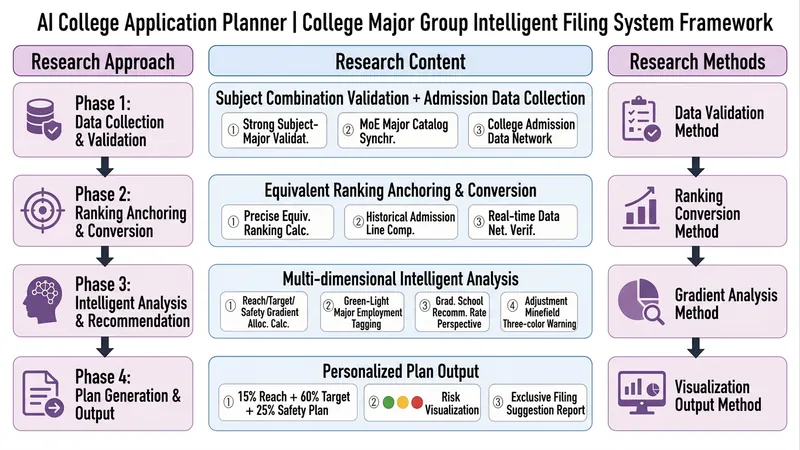Select the green risk indicator dot
The width and height of the screenshot is (800, 450).
(389, 403)
